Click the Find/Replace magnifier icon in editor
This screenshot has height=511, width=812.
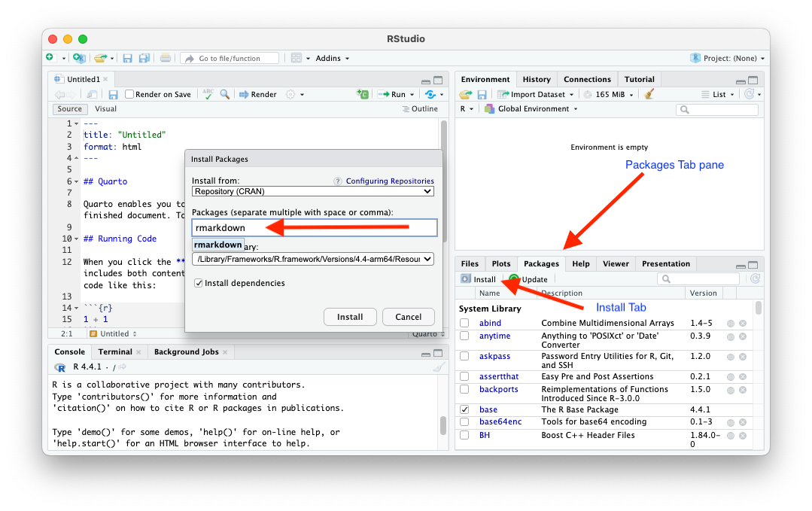225,94
